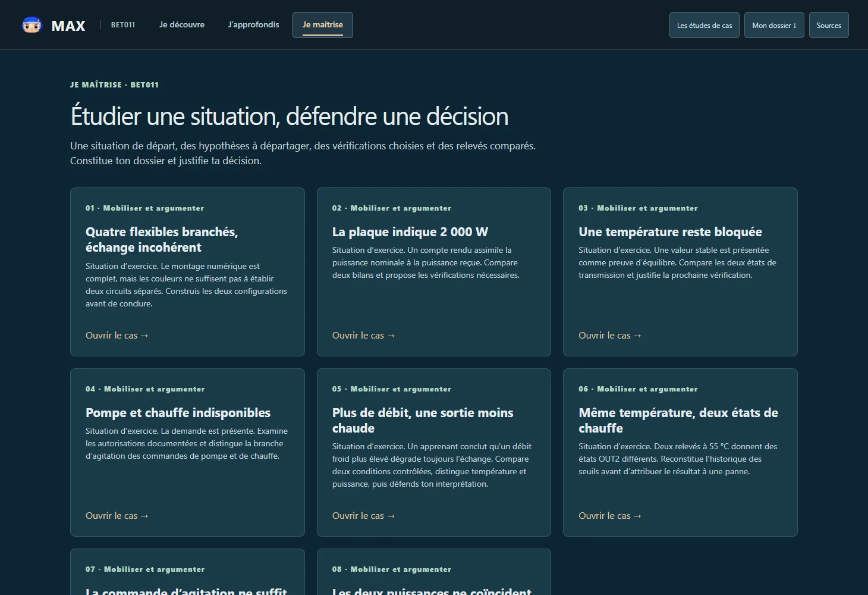Open case Une température reste bloquée link

tap(610, 336)
